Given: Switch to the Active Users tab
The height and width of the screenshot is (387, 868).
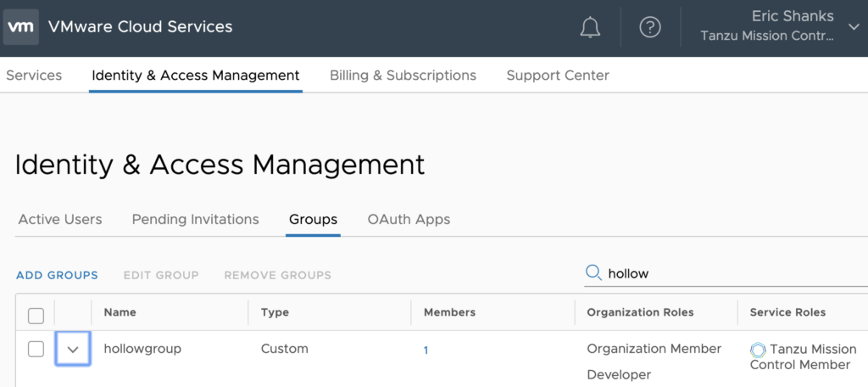Looking at the screenshot, I should [60, 219].
